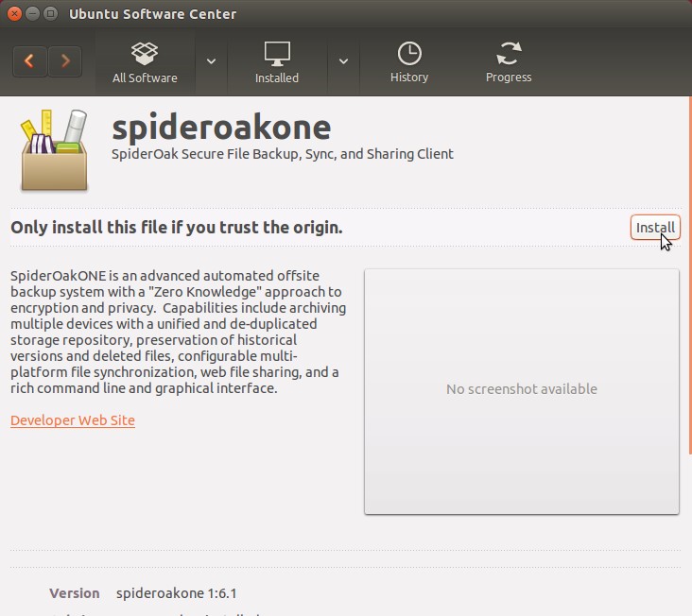Viewport: 692px width, 616px height.
Task: Expand the All Software dropdown arrow
Action: [211, 61]
